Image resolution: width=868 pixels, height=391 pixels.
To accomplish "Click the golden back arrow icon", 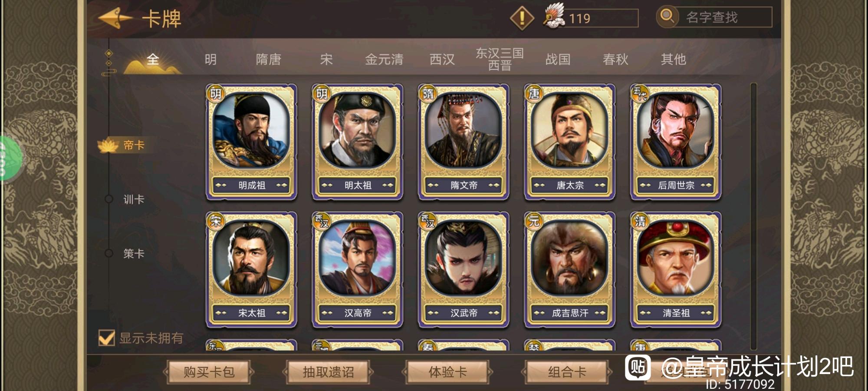I will [115, 18].
